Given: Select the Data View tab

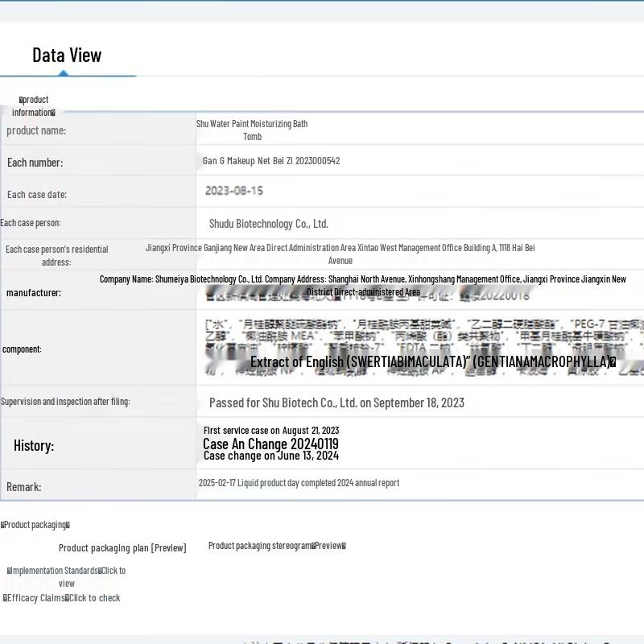Looking at the screenshot, I should coord(67,55).
